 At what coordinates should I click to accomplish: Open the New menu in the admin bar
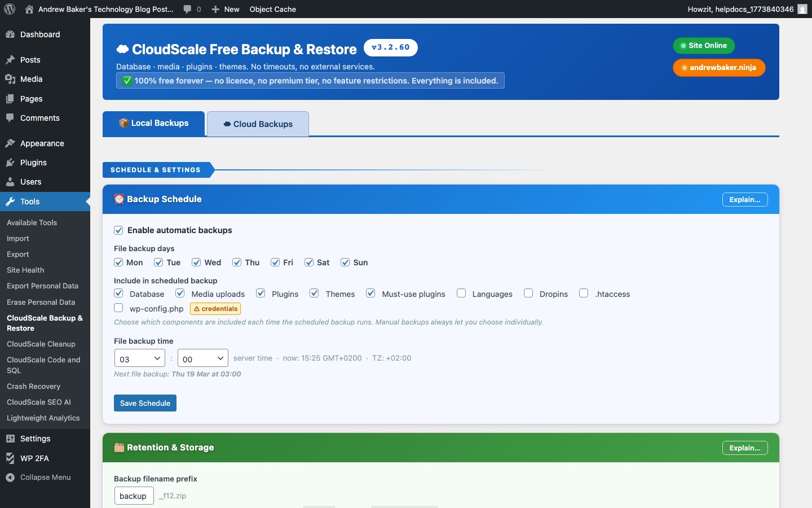coord(226,9)
